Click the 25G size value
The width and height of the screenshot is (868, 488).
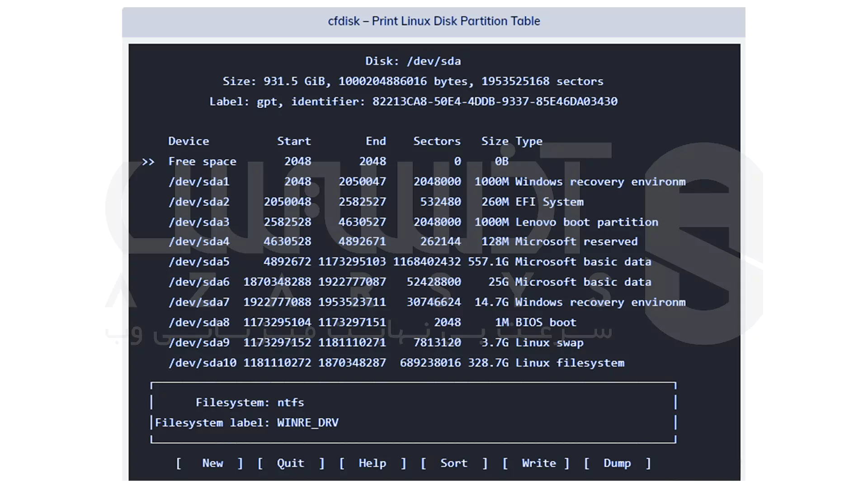pyautogui.click(x=498, y=282)
